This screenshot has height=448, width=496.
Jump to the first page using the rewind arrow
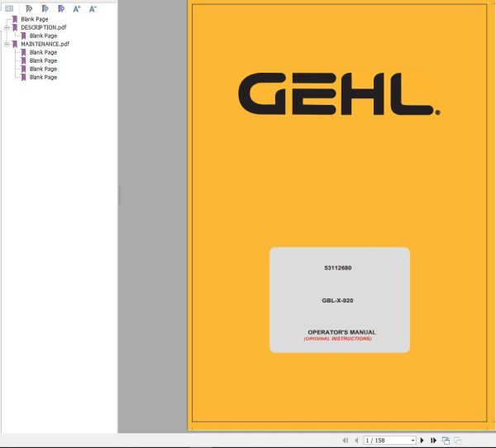point(345,440)
